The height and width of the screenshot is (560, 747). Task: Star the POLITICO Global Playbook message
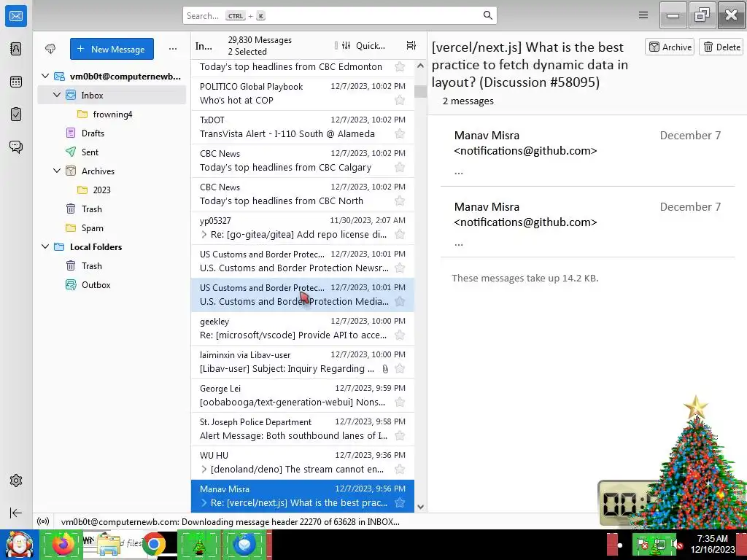tap(400, 100)
